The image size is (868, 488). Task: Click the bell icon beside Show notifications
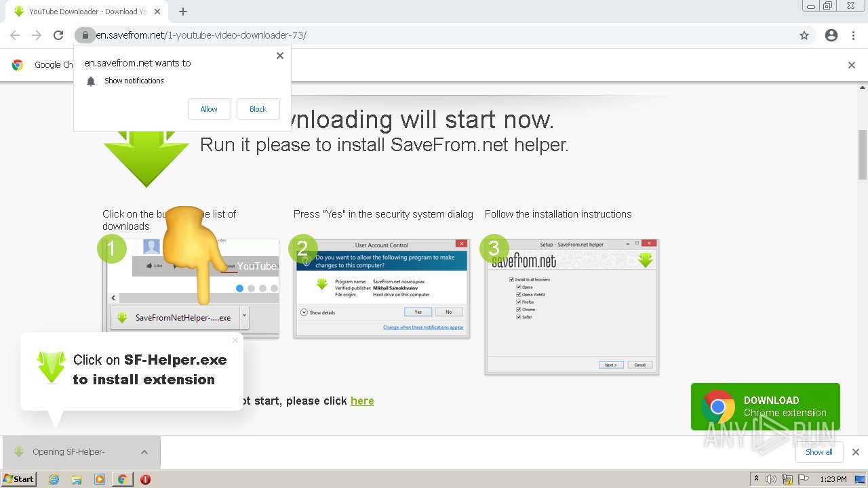click(x=91, y=81)
